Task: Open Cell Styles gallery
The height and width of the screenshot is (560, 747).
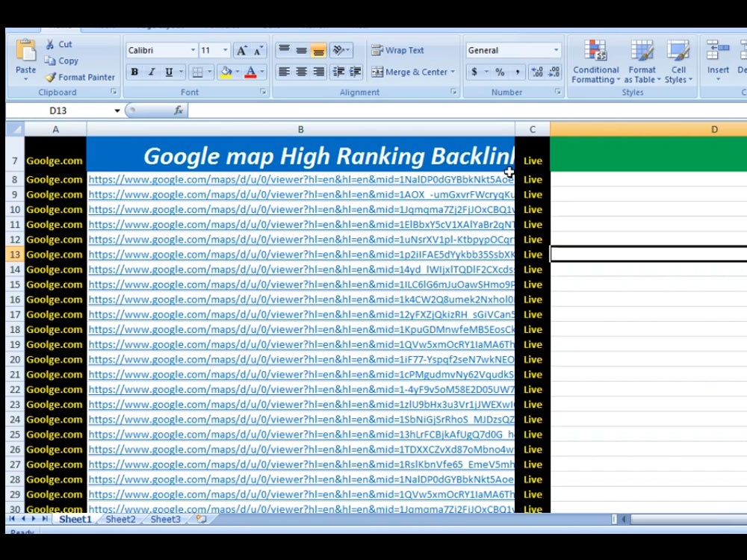Action: pyautogui.click(x=678, y=61)
